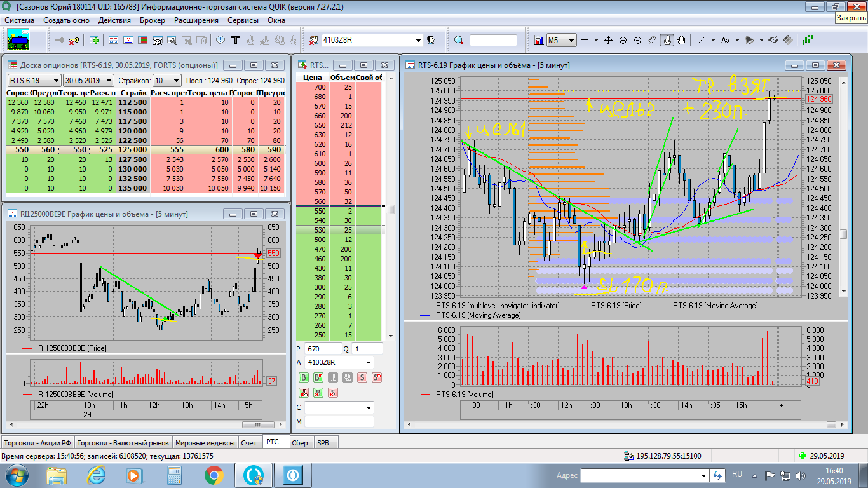Click the red S sell button
This screenshot has height=488, width=868.
362,377
